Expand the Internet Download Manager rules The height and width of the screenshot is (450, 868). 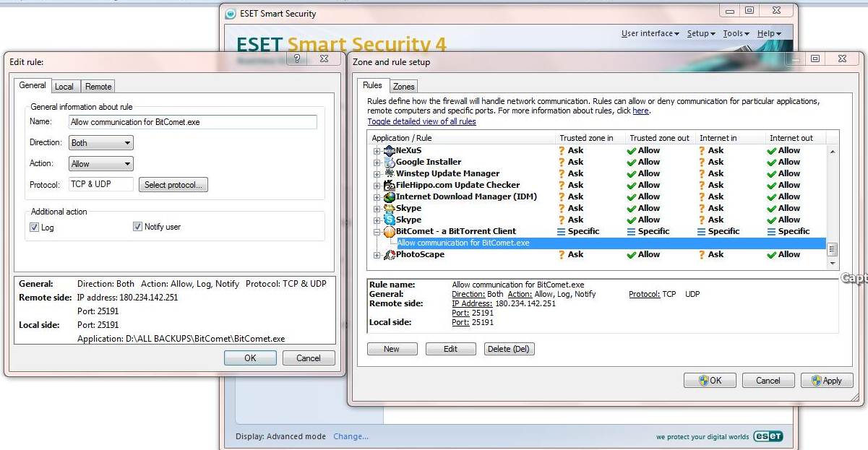tap(377, 197)
